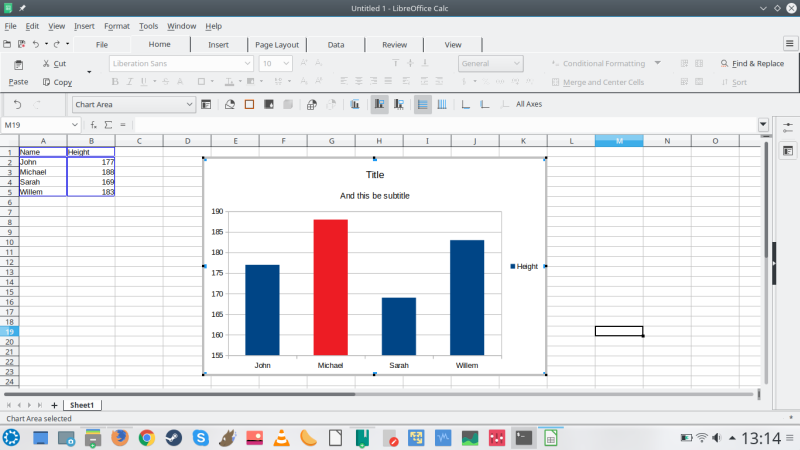
Task: Toggle horizontal grid lines
Action: [x=423, y=104]
